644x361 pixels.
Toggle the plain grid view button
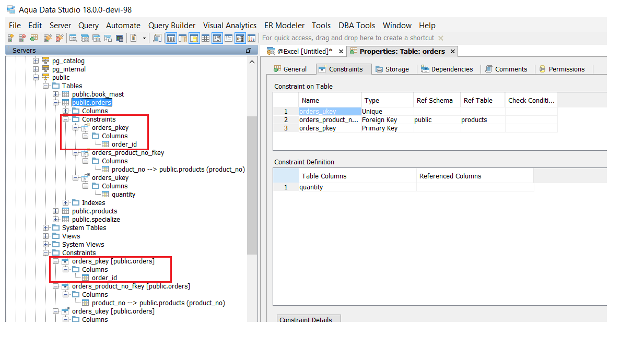[206, 38]
